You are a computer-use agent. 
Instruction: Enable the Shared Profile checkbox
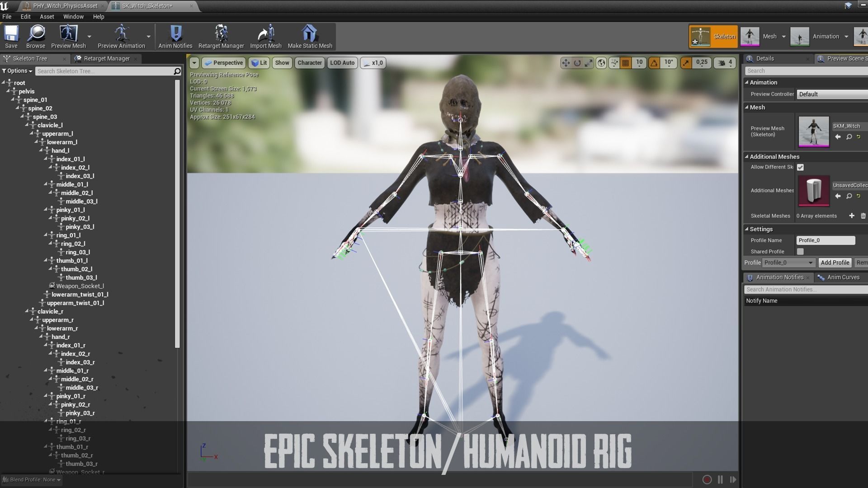(x=801, y=252)
